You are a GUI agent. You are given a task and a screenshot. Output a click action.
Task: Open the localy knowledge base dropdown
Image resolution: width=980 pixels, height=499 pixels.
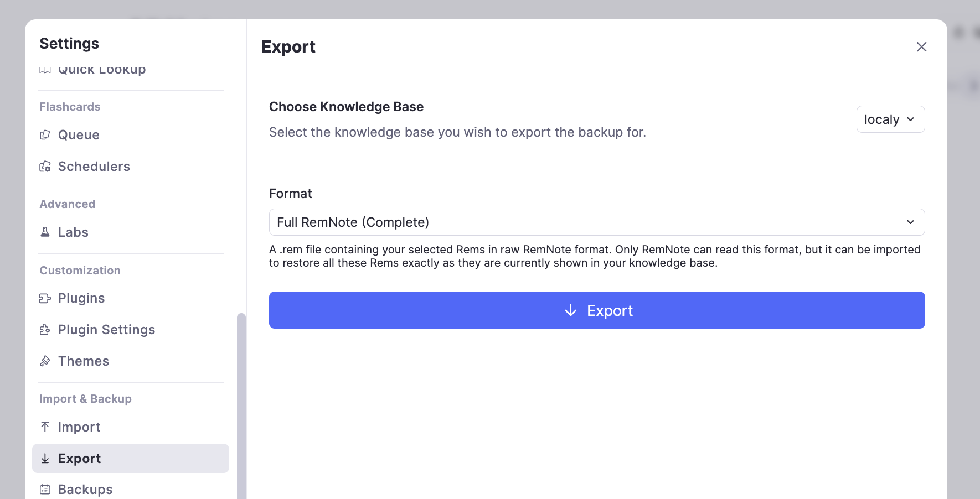point(890,119)
